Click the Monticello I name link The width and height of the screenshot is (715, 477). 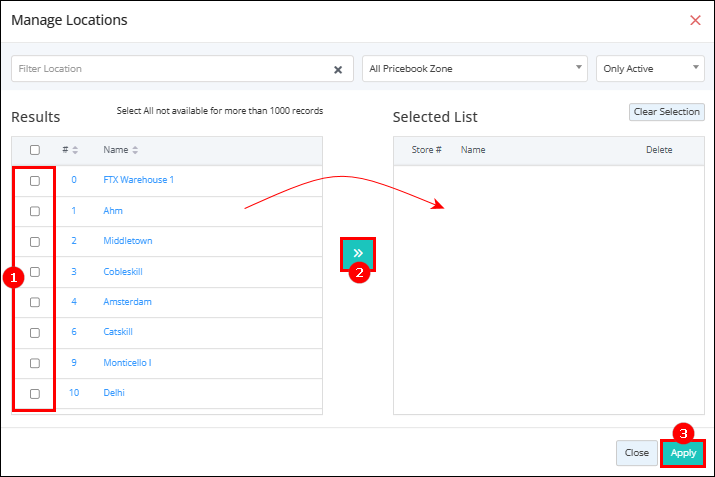(x=127, y=363)
